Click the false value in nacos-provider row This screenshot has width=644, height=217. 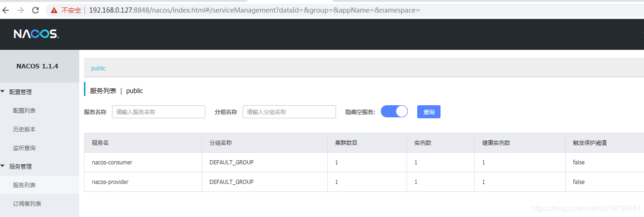pos(579,182)
